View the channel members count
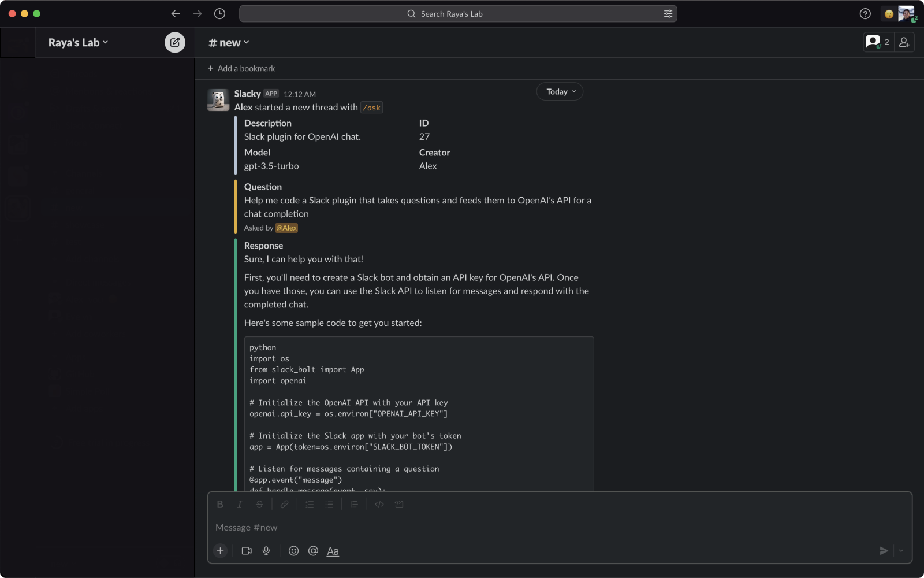The image size is (924, 578). point(878,42)
